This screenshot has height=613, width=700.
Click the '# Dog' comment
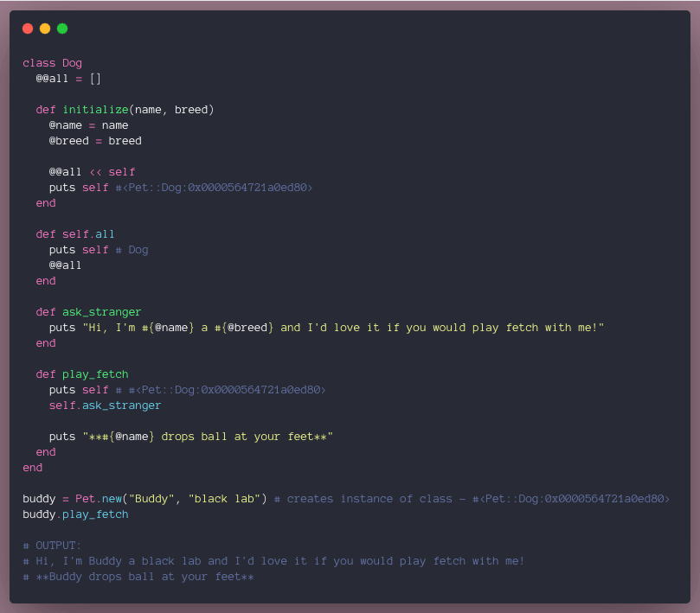(132, 250)
